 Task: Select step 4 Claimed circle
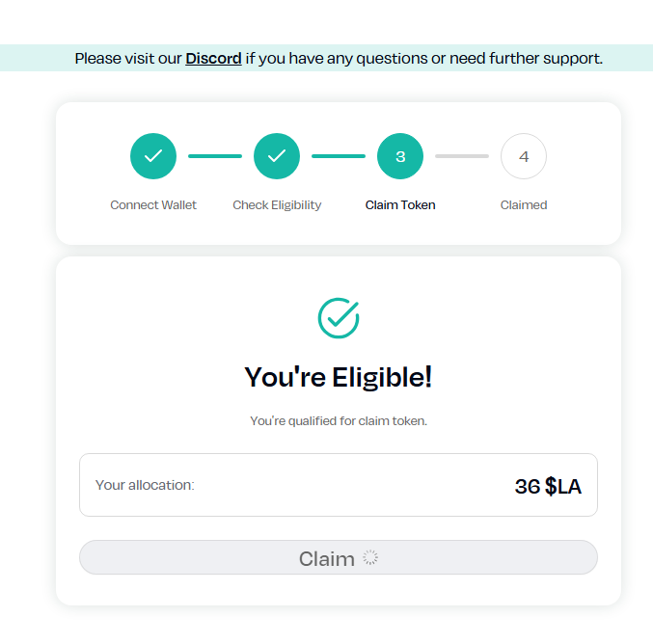[524, 156]
